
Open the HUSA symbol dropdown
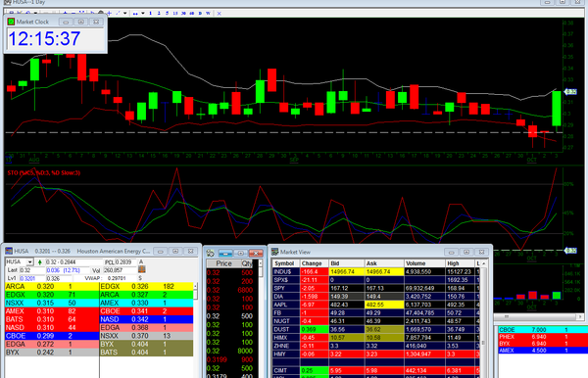30,261
